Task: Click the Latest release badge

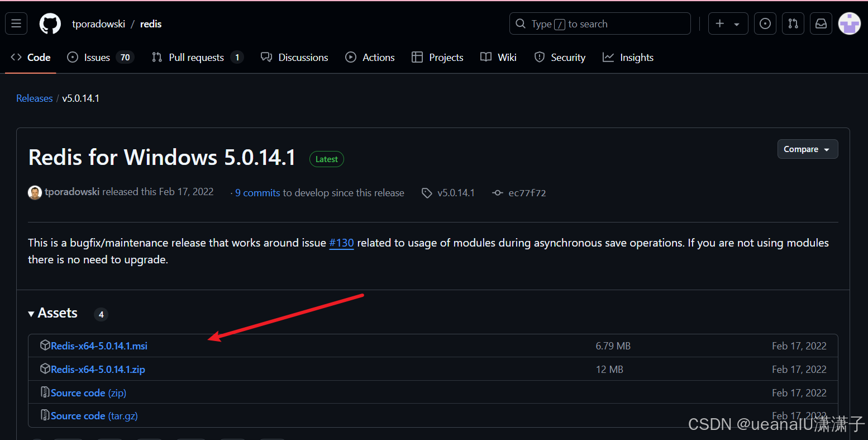Action: point(327,159)
